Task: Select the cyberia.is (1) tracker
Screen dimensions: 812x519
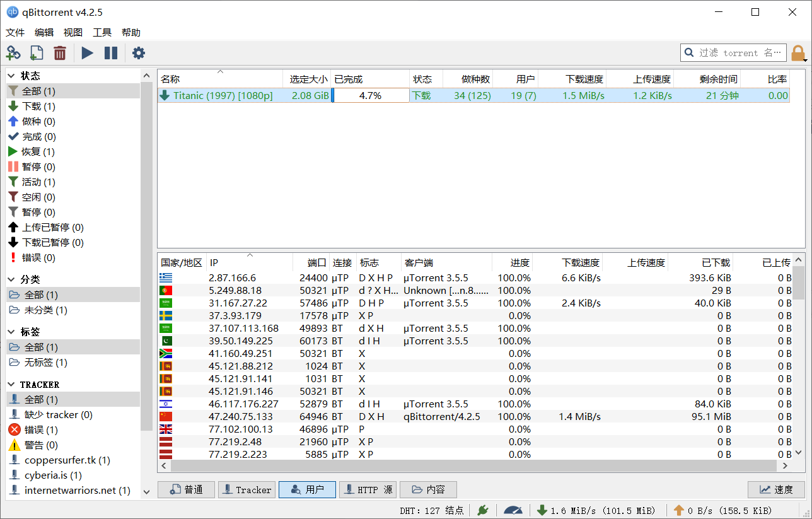Action: (73, 475)
